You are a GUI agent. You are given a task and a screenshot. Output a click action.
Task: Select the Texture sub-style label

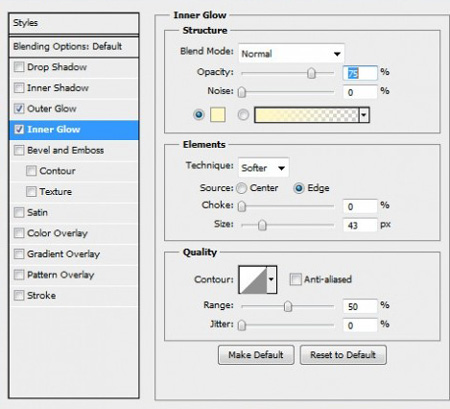pos(56,192)
